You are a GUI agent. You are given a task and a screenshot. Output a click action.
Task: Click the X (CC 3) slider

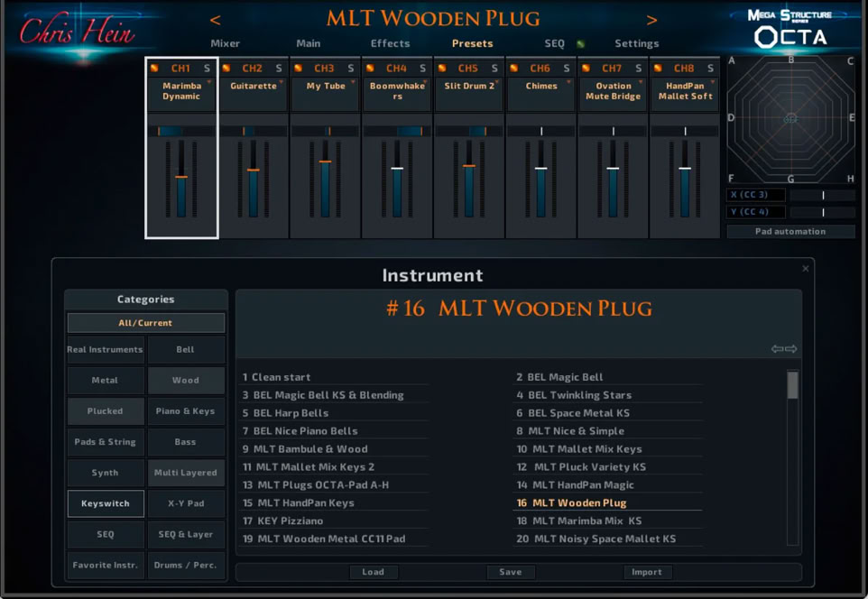point(823,195)
